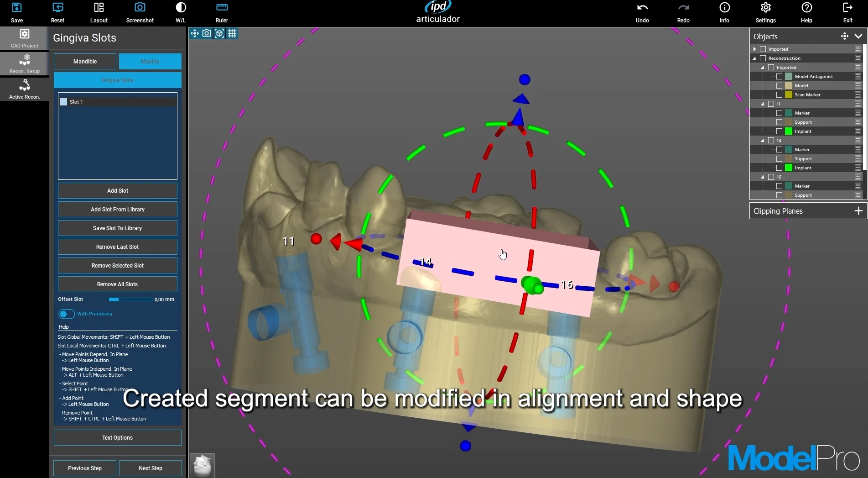Collapse the group 11 tree node
The height and width of the screenshot is (478, 868).
763,104
